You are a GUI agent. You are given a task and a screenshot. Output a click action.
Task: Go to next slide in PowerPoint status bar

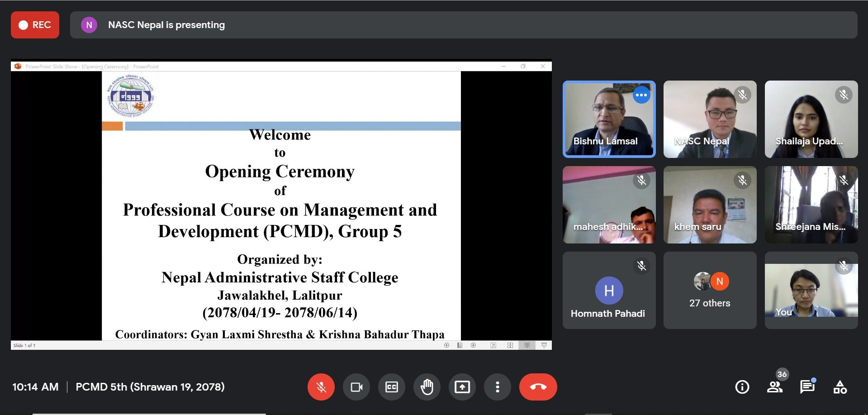[x=473, y=345]
